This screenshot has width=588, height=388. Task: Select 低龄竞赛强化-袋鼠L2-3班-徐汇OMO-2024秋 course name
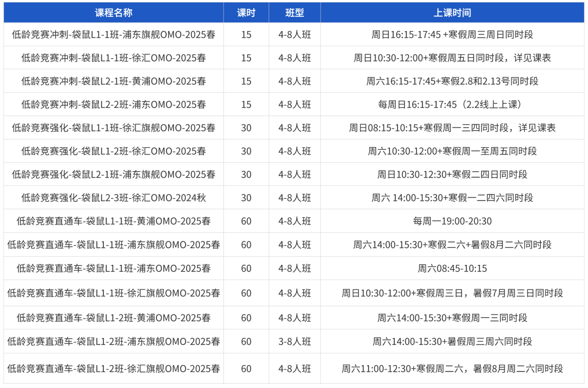(x=114, y=197)
